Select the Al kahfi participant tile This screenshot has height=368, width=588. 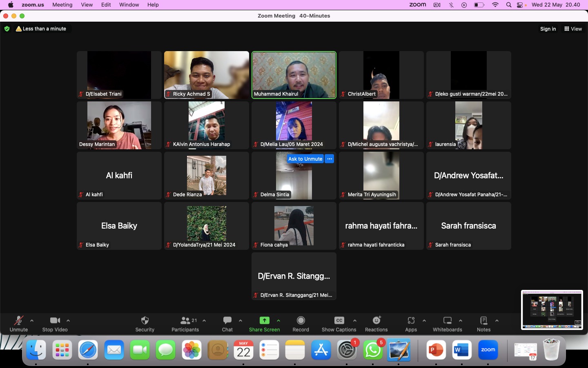tap(119, 175)
